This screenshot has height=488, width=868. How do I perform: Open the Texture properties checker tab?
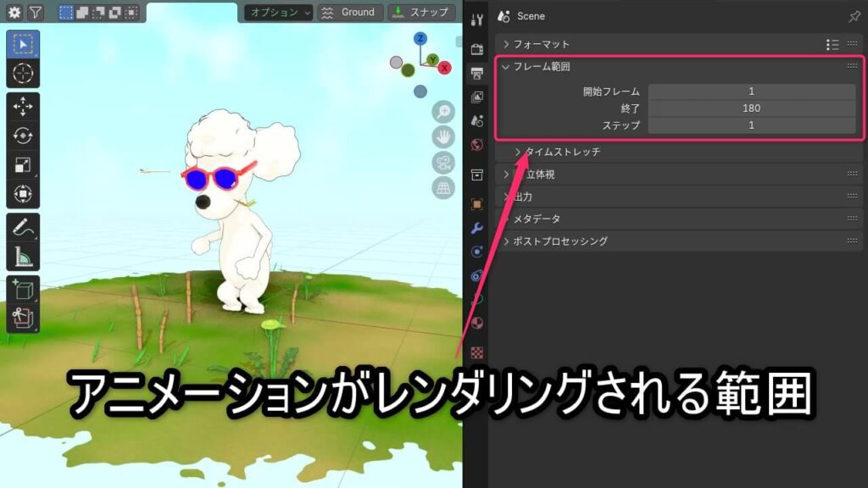[x=476, y=352]
